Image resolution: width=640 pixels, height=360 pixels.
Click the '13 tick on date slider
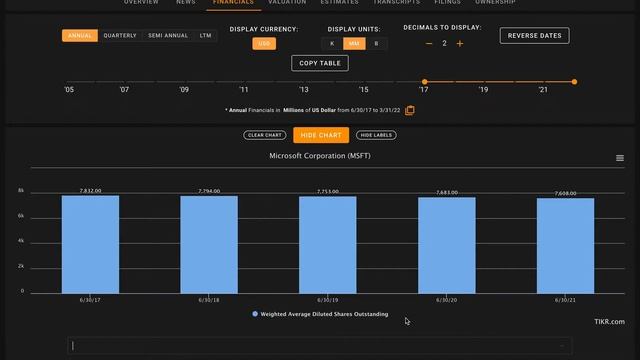(304, 89)
